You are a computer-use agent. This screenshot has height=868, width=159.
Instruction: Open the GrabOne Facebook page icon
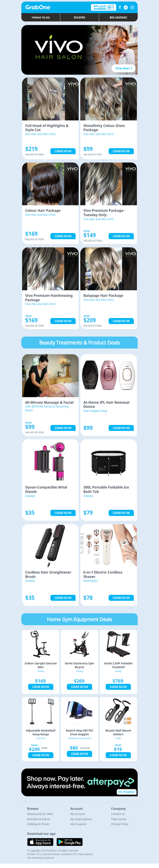click(120, 7)
